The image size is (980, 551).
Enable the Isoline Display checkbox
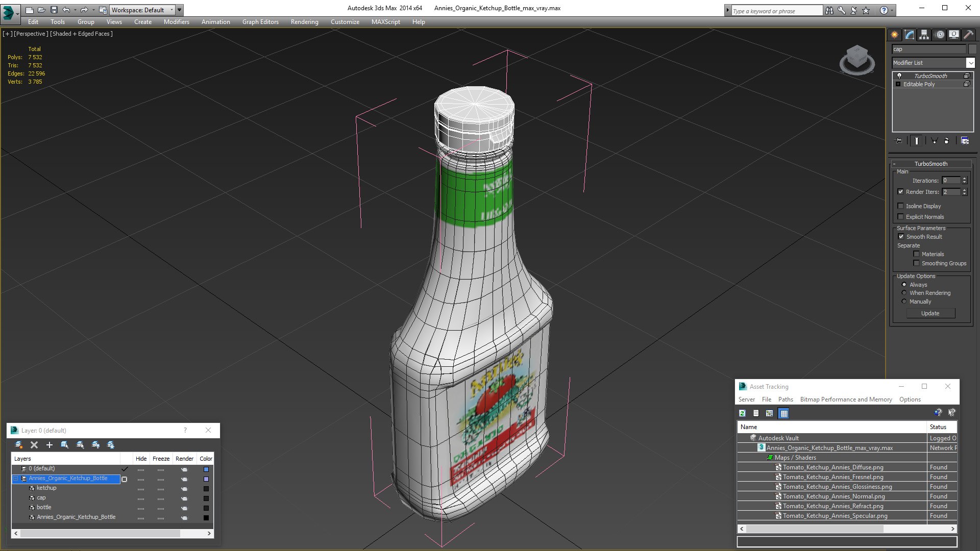click(x=901, y=206)
